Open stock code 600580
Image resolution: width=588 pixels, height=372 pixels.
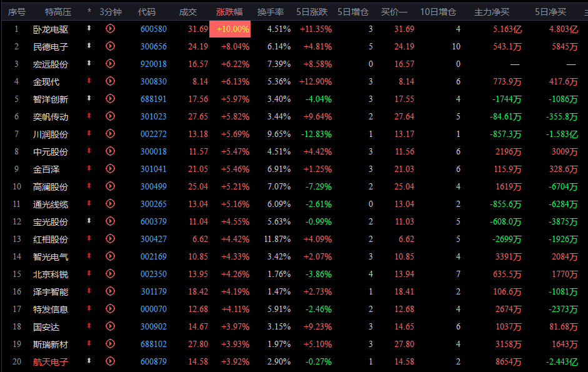point(154,29)
